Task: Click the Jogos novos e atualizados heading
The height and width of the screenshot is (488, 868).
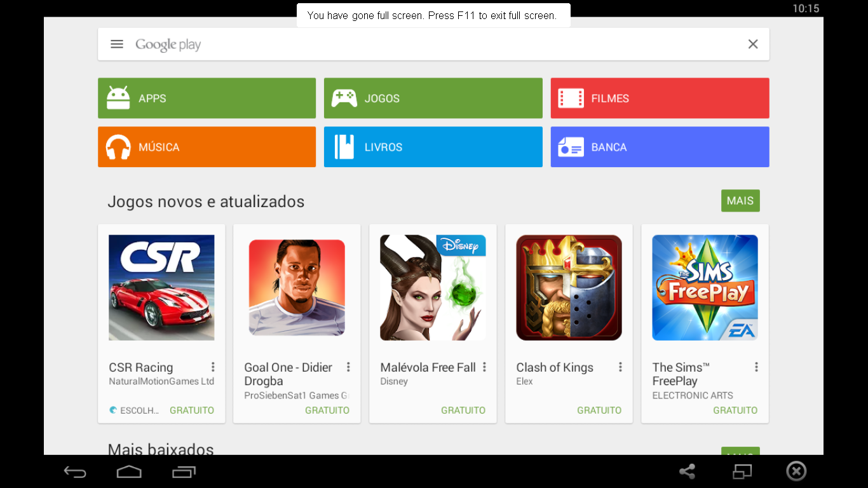Action: (x=206, y=201)
